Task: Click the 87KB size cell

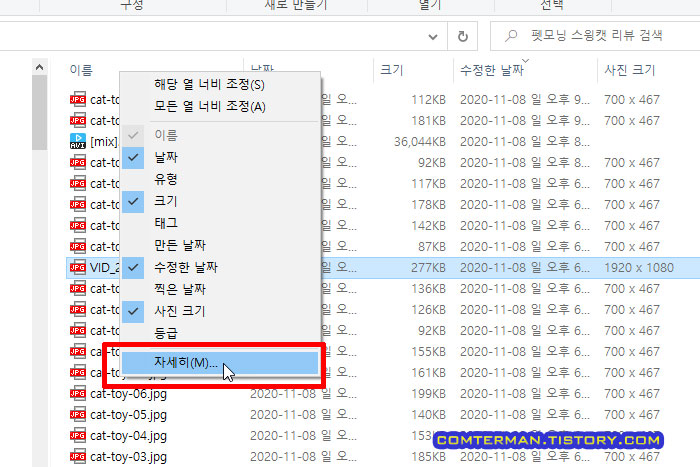Action: click(x=432, y=246)
